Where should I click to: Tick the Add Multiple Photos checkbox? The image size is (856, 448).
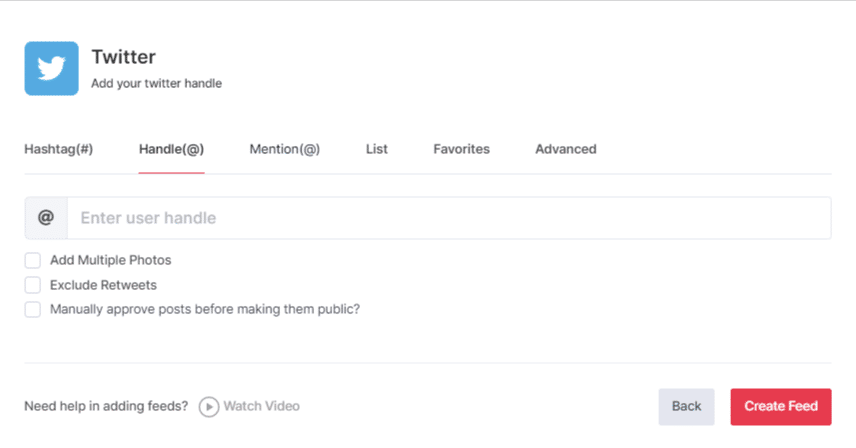33,260
